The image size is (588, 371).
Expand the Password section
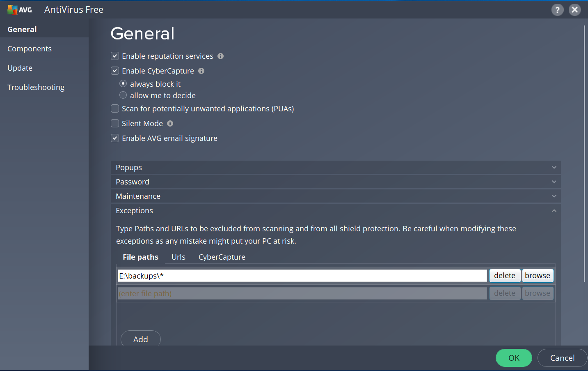point(335,182)
